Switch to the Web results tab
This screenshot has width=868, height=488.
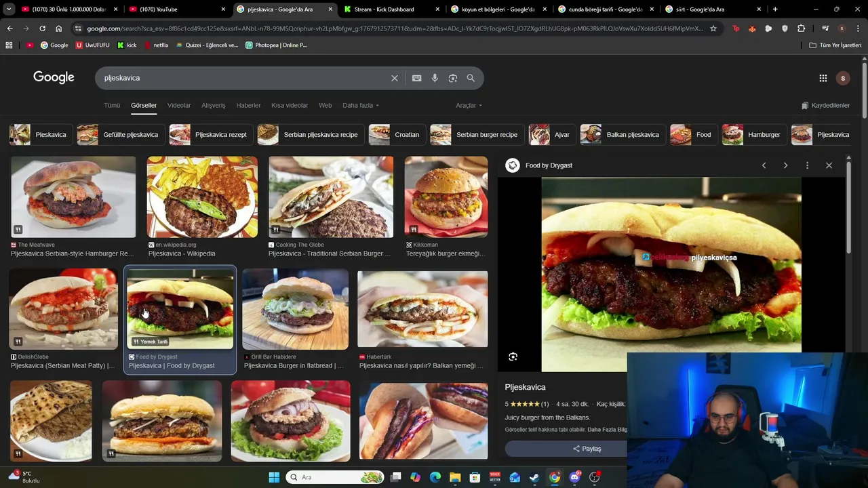pyautogui.click(x=325, y=106)
